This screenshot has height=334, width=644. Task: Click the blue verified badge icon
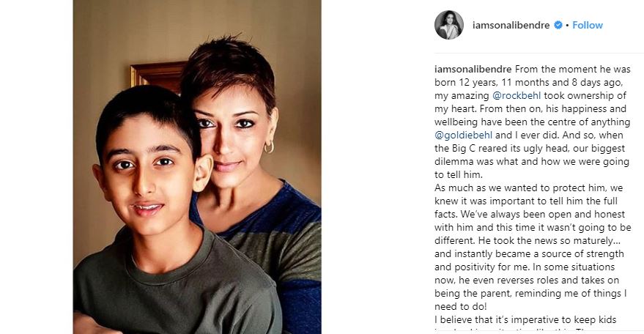558,25
